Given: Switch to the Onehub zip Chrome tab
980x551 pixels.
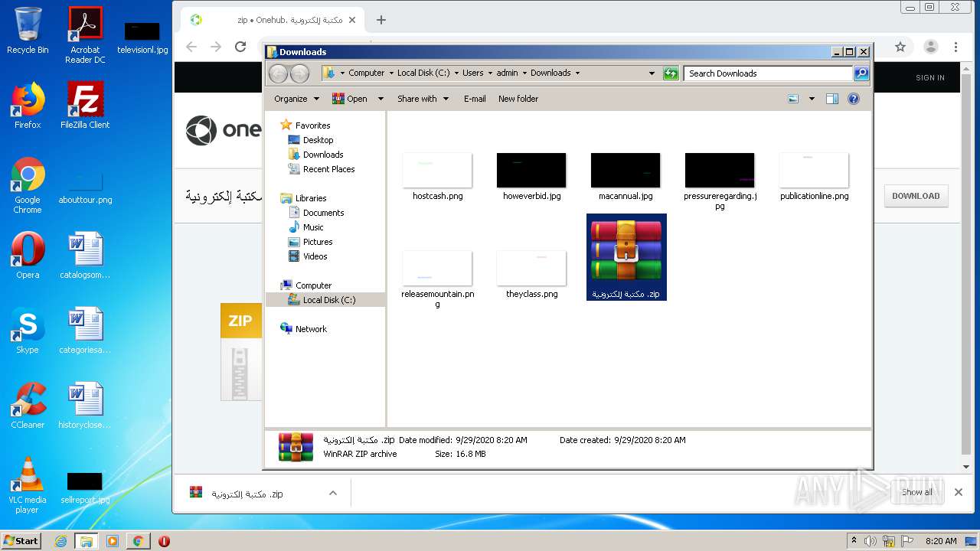Looking at the screenshot, I should pos(272,20).
